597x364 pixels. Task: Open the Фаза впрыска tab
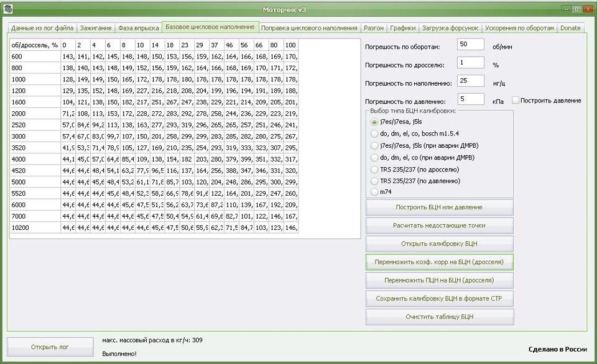pos(139,28)
